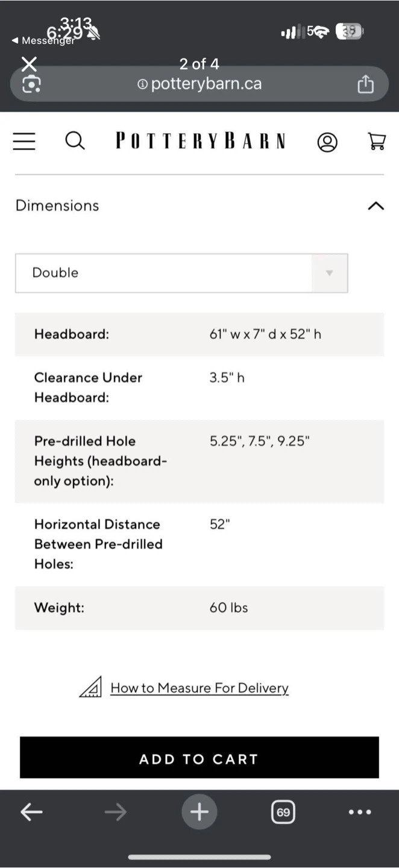Screen dimensions: 399x868
Task: Tap the search magnifier icon
Action: tap(75, 141)
